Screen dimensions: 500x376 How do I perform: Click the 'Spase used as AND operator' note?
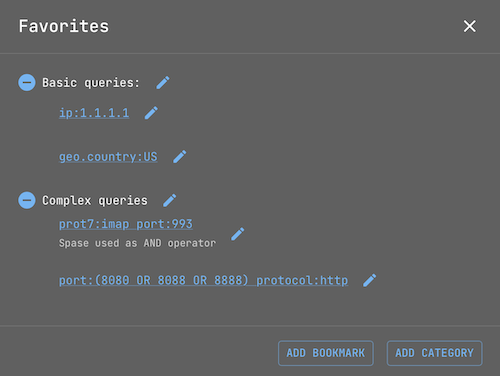[x=137, y=243]
